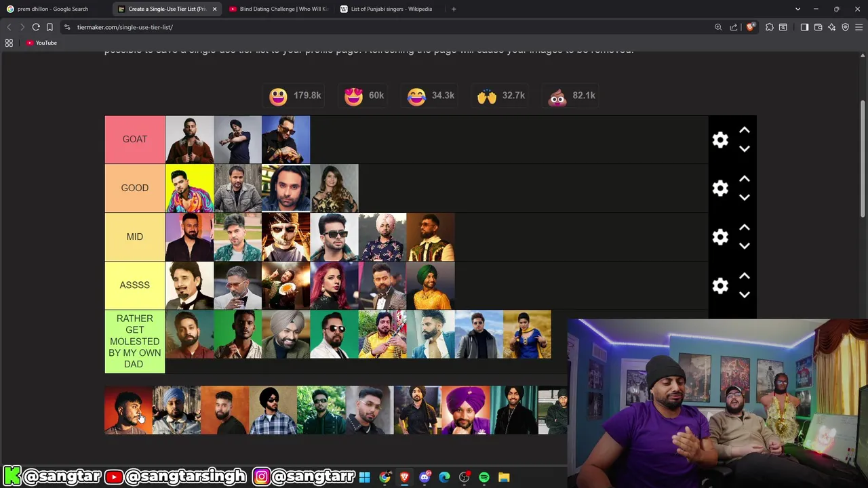868x488 pixels.
Task: Switch to the 'prem dhillon - Google Search' tab
Action: (x=53, y=9)
